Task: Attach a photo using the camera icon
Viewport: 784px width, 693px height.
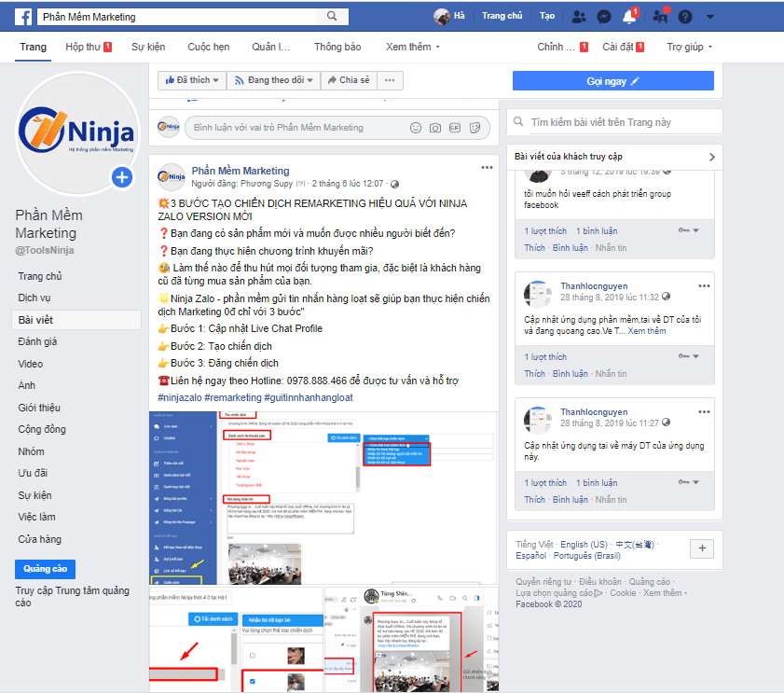Action: (435, 128)
